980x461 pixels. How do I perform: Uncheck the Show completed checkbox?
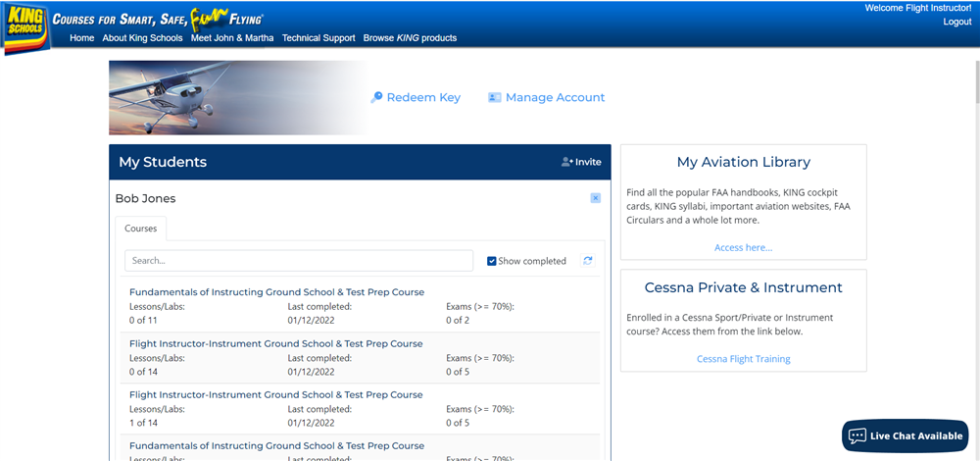coord(492,261)
